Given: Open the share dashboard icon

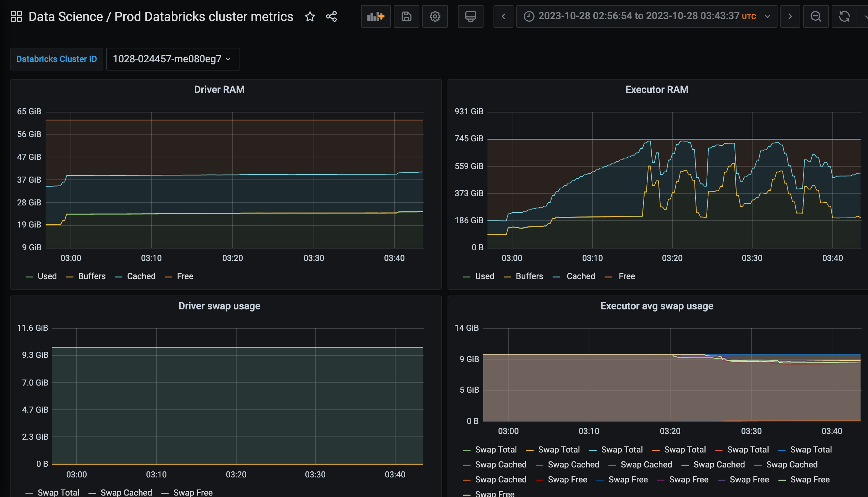Looking at the screenshot, I should [x=331, y=16].
